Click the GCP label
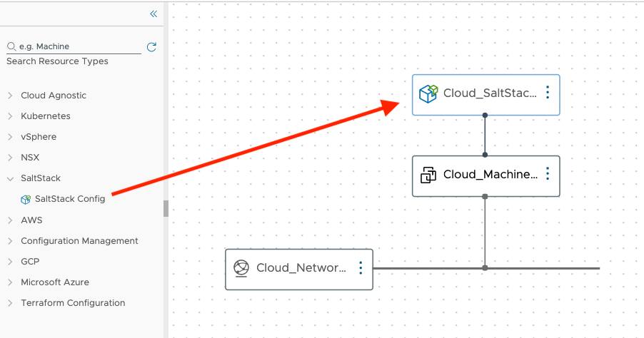644x338 pixels. 30,262
